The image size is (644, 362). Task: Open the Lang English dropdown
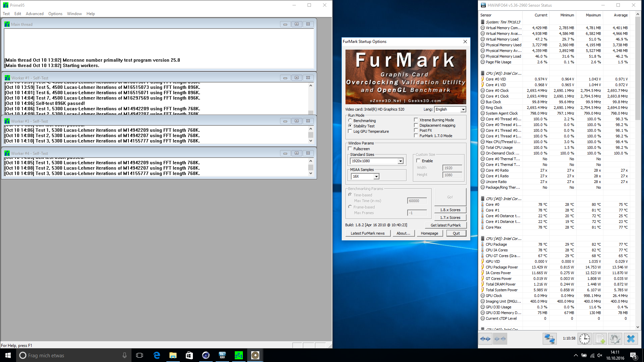(463, 109)
